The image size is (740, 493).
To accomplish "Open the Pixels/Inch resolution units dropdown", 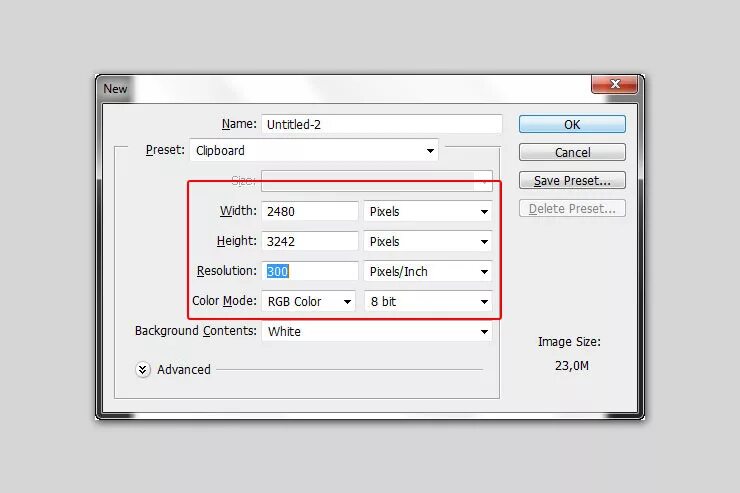I will coord(428,271).
